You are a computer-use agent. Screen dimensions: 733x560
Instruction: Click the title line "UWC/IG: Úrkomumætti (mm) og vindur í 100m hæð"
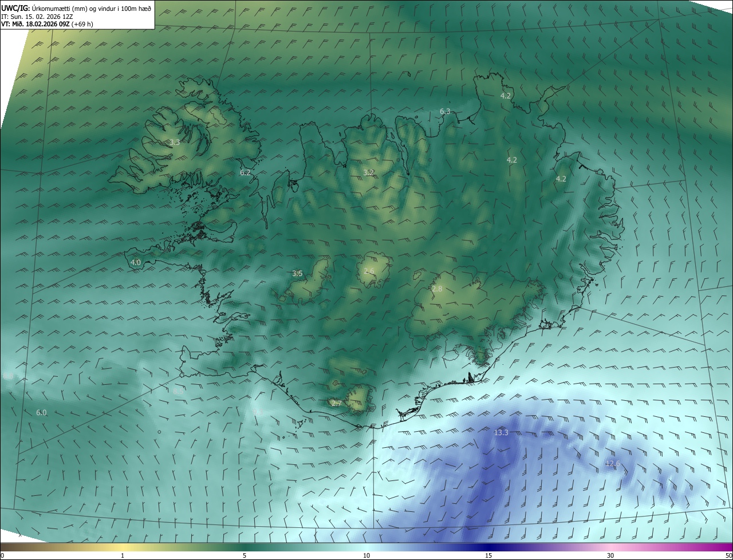(76, 8)
